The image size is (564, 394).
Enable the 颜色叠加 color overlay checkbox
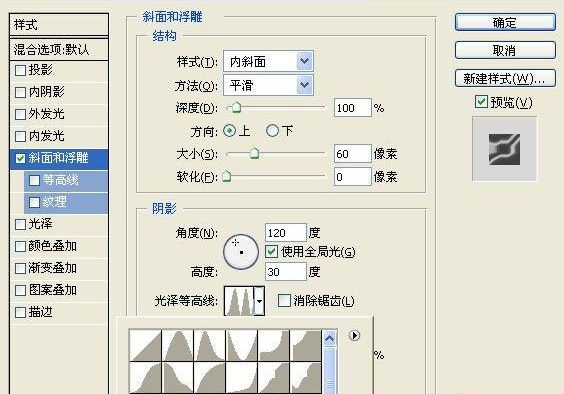click(21, 246)
